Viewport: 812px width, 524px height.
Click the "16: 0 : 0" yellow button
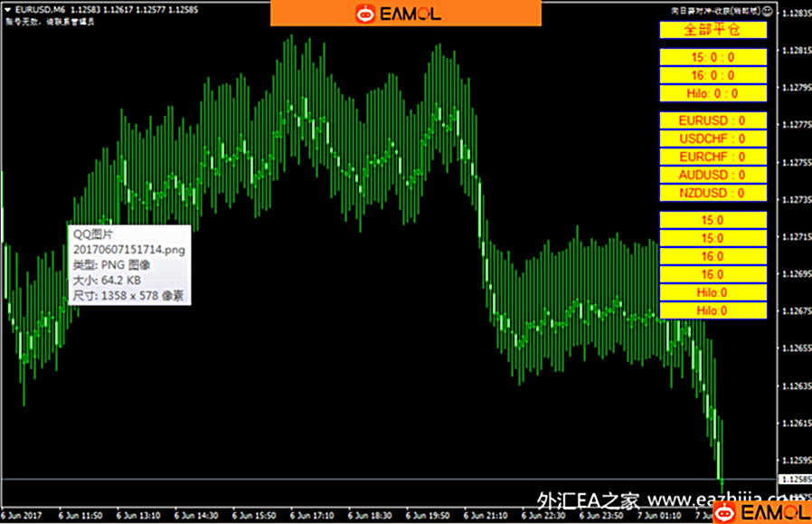pyautogui.click(x=713, y=75)
